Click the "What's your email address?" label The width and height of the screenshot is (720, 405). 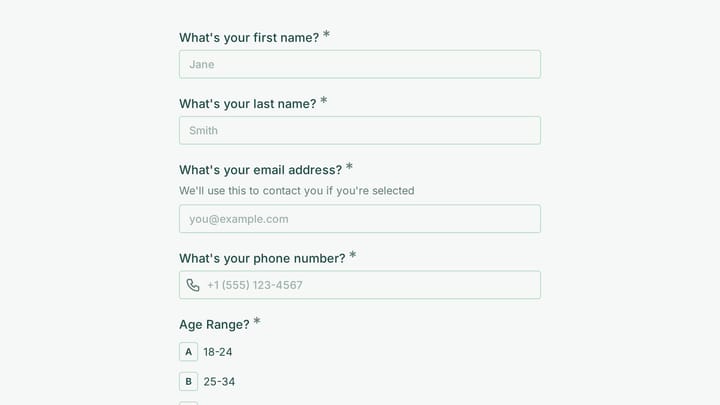[260, 170]
